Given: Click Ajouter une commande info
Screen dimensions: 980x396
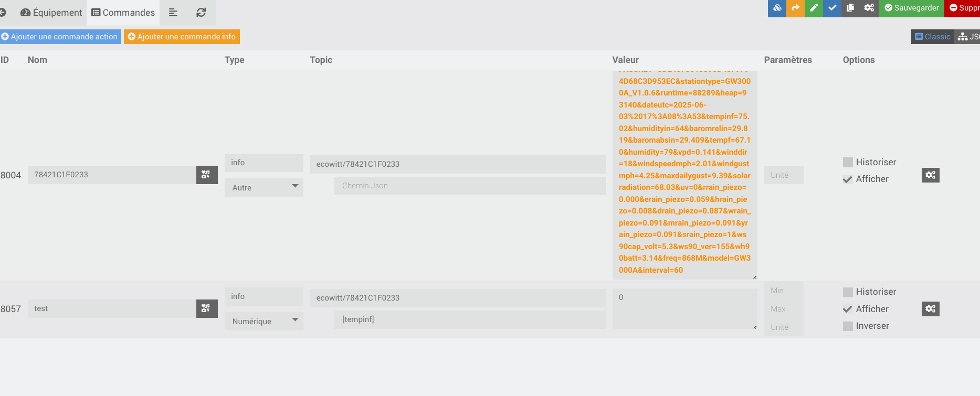Looking at the screenshot, I should [182, 37].
